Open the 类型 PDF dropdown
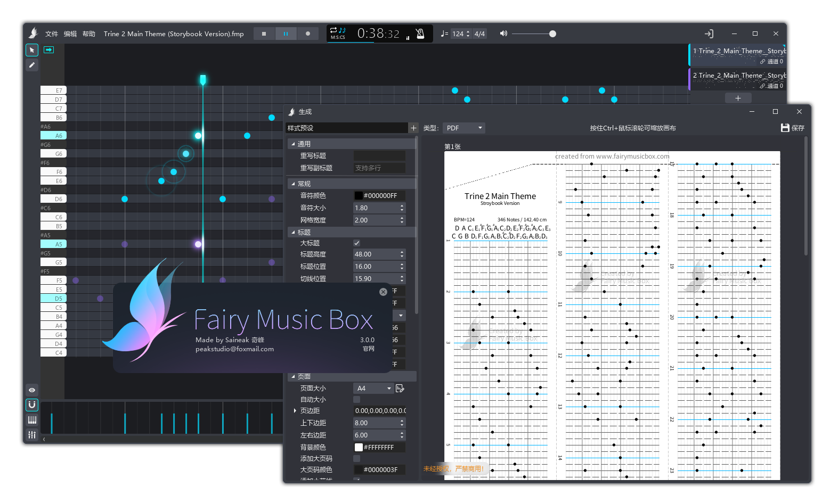This screenshot has height=504, width=822. 463,128
